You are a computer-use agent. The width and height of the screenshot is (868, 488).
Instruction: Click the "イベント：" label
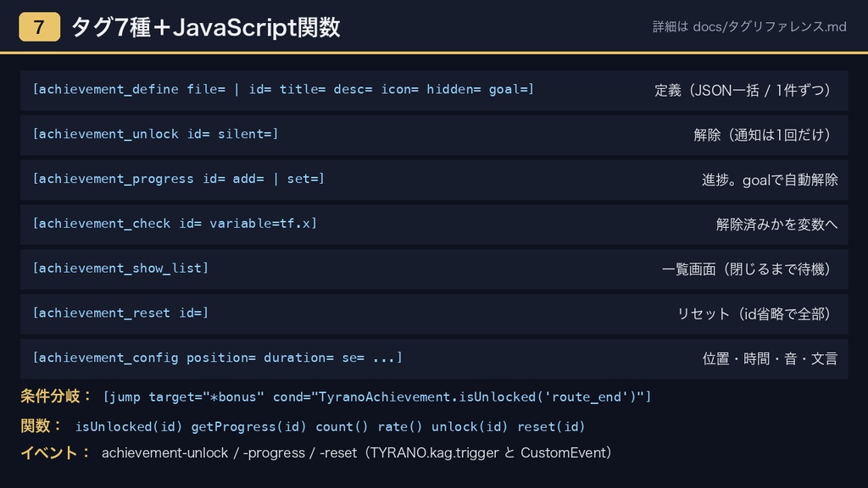point(56,452)
